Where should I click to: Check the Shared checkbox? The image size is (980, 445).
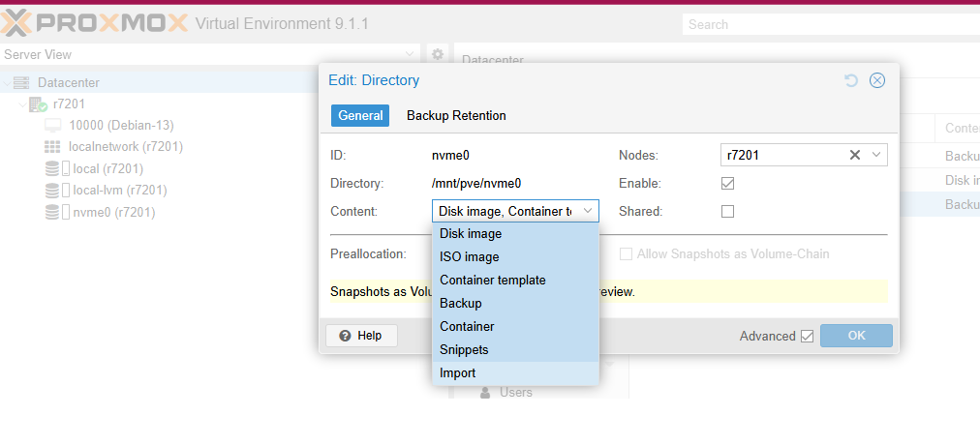coord(728,211)
